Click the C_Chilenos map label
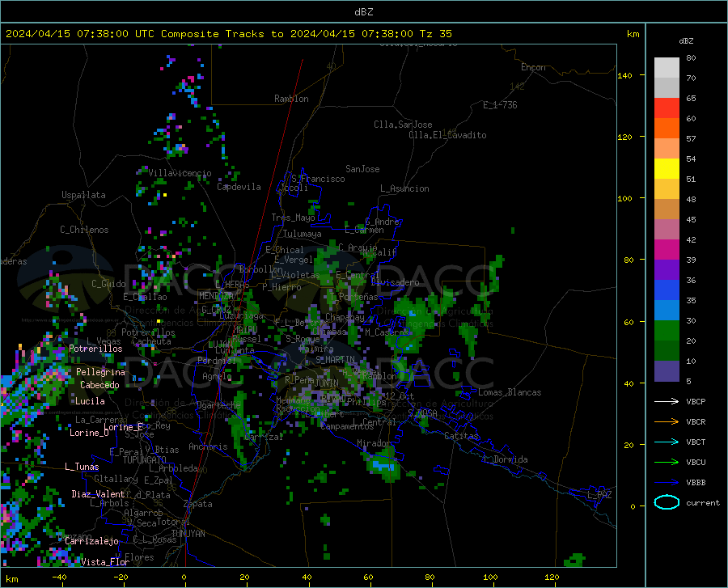728x588 pixels. [x=84, y=230]
